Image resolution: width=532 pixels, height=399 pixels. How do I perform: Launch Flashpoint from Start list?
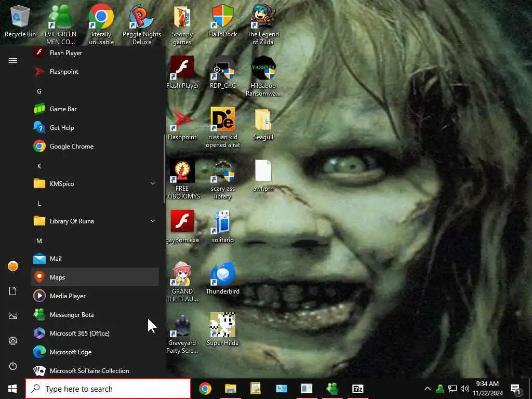pos(95,71)
